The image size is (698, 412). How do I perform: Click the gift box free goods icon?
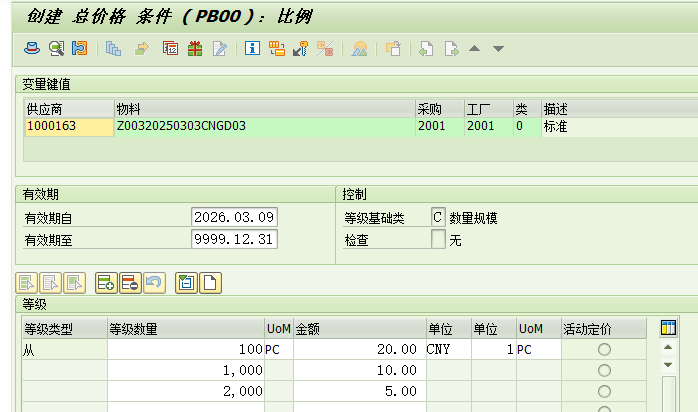point(195,48)
